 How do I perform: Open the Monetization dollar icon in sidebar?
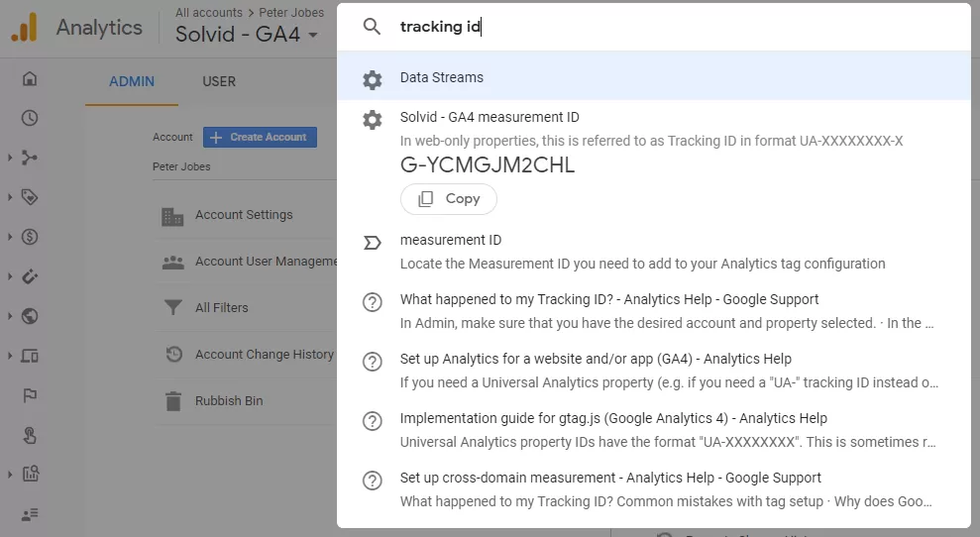(x=30, y=237)
